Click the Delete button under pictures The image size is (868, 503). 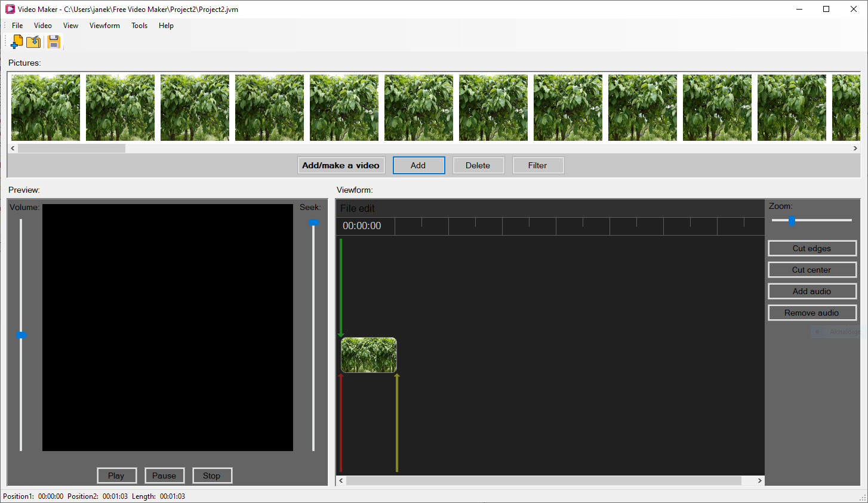[478, 165]
